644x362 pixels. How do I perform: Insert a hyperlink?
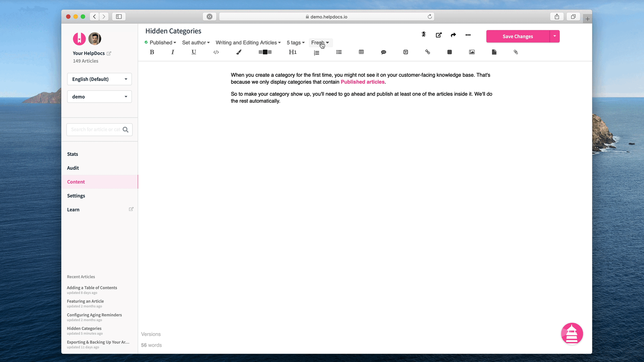[x=428, y=52]
